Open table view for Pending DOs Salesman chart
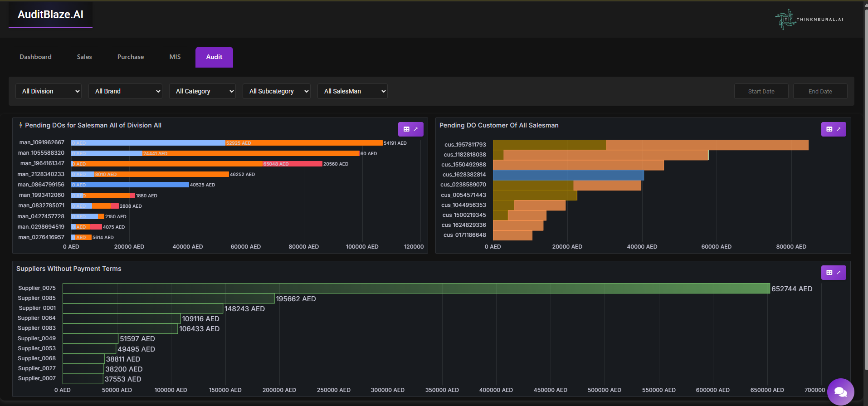This screenshot has width=868, height=406. click(410, 129)
